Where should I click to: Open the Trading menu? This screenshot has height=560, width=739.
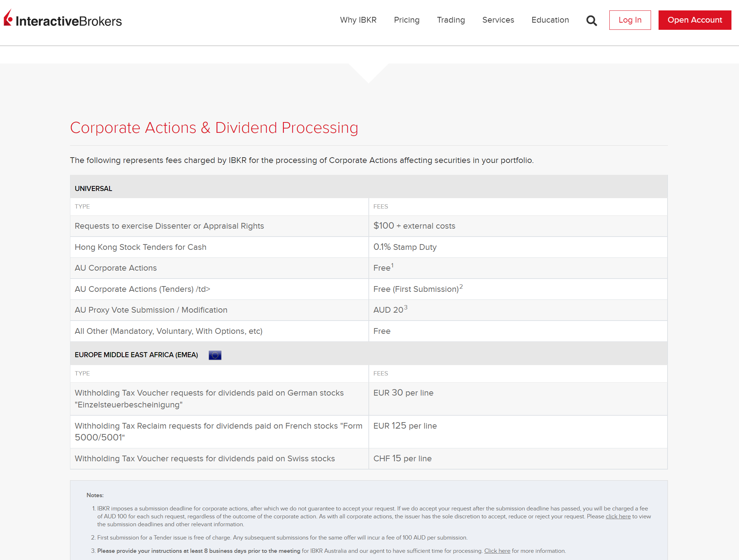(x=451, y=20)
